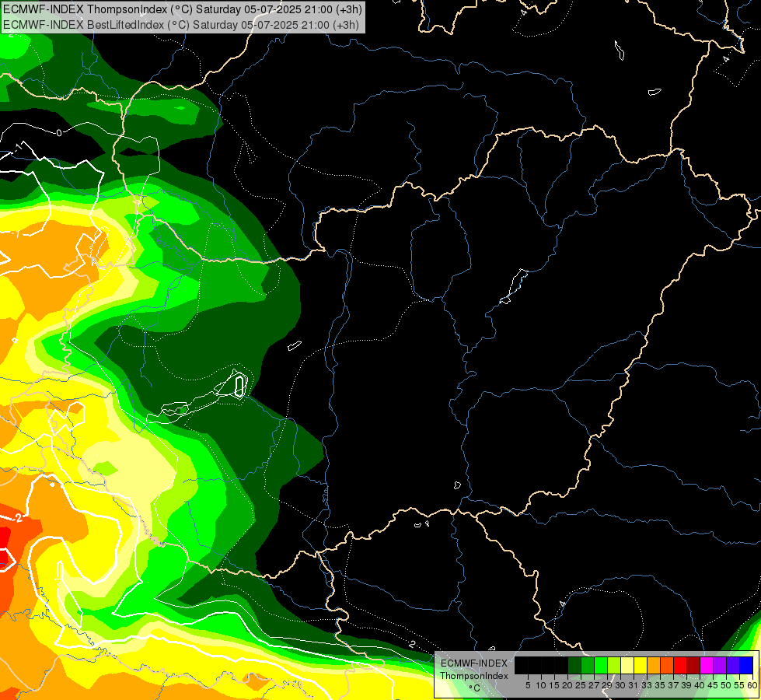Image resolution: width=761 pixels, height=700 pixels.
Task: Click the BestLiftedIndex title line at top
Action: click(181, 25)
